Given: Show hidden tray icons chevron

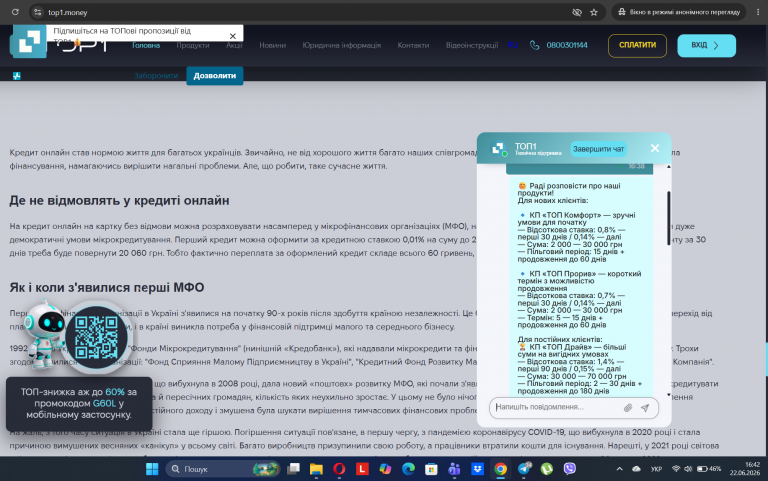Looking at the screenshot, I should (x=619, y=469).
